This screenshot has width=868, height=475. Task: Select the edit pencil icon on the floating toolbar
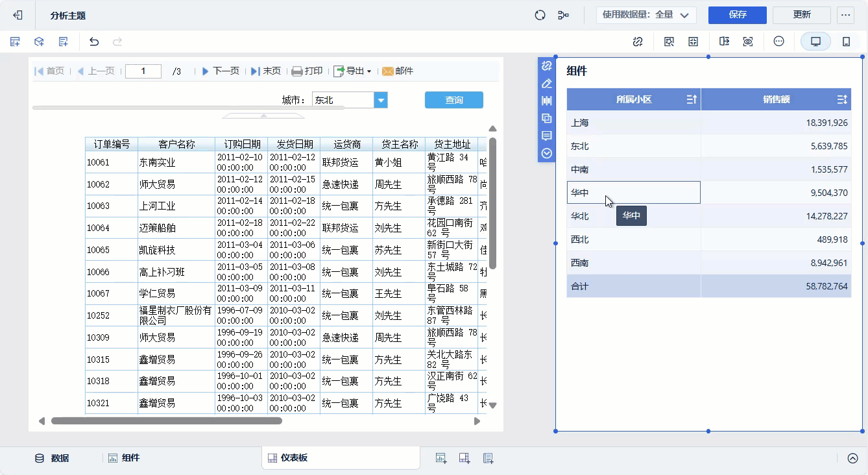click(x=546, y=83)
